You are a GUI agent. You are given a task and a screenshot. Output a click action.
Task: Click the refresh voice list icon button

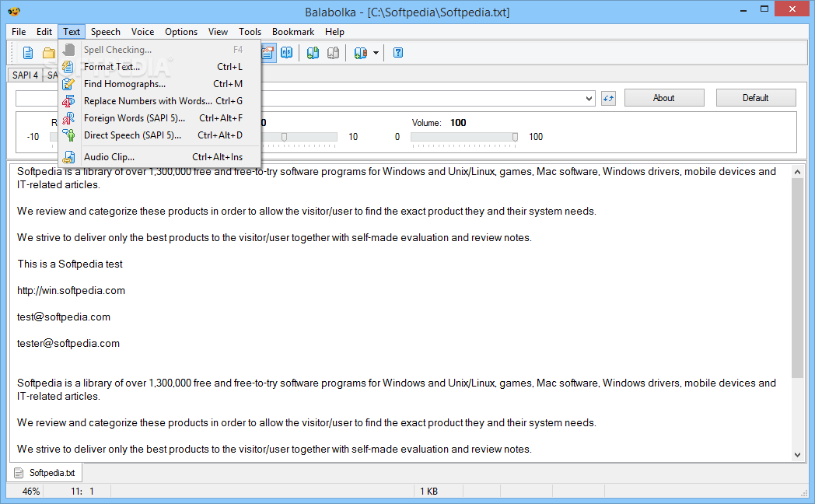[x=609, y=98]
